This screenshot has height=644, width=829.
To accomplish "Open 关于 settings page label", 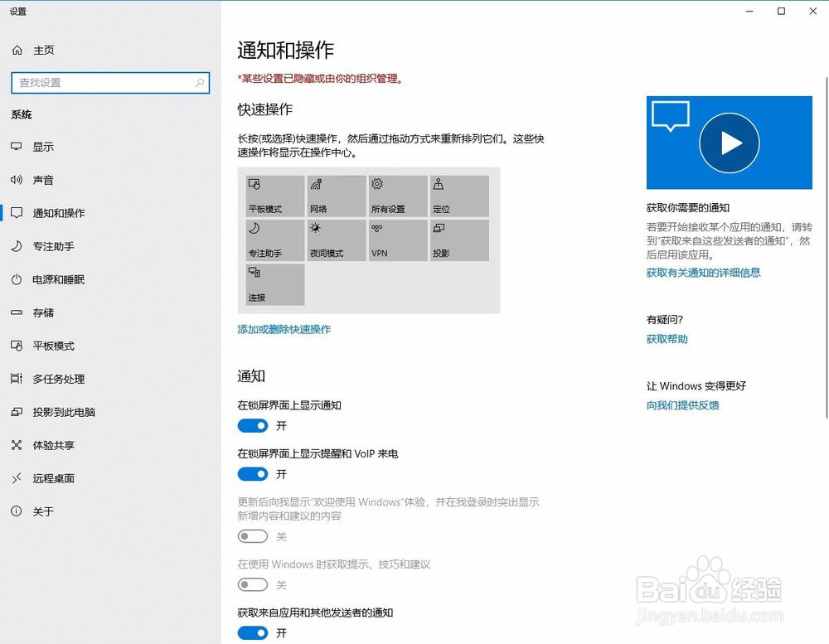I will tap(43, 512).
